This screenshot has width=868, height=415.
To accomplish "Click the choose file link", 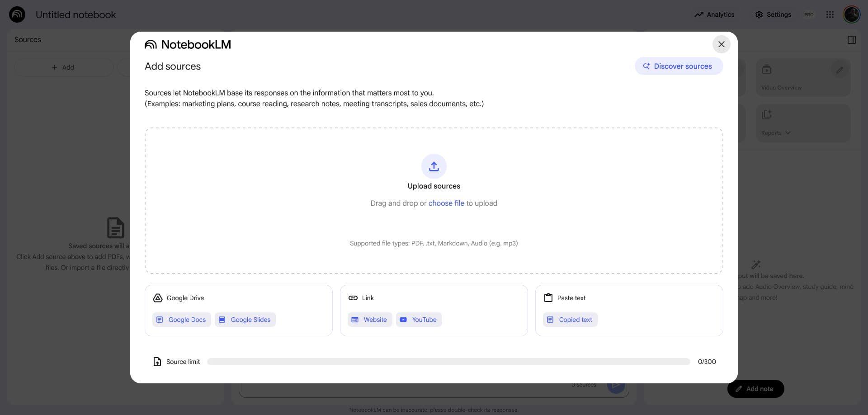I will click(446, 203).
